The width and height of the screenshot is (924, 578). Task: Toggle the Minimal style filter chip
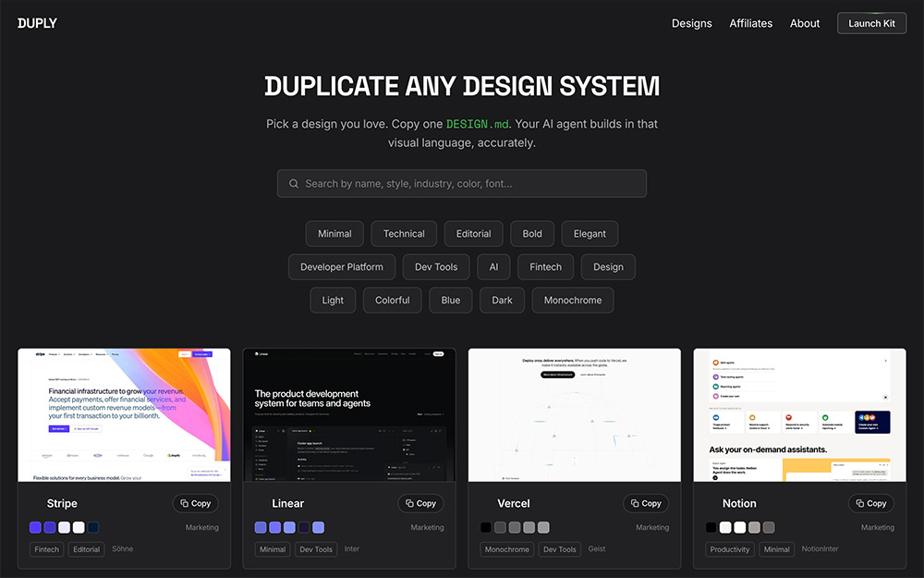[334, 234]
